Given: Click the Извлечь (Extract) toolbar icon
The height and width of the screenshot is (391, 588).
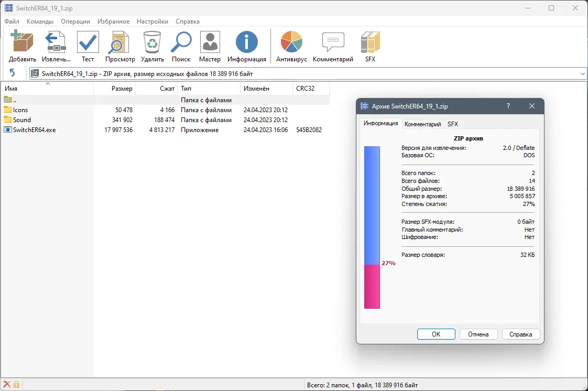Looking at the screenshot, I should click(x=56, y=41).
